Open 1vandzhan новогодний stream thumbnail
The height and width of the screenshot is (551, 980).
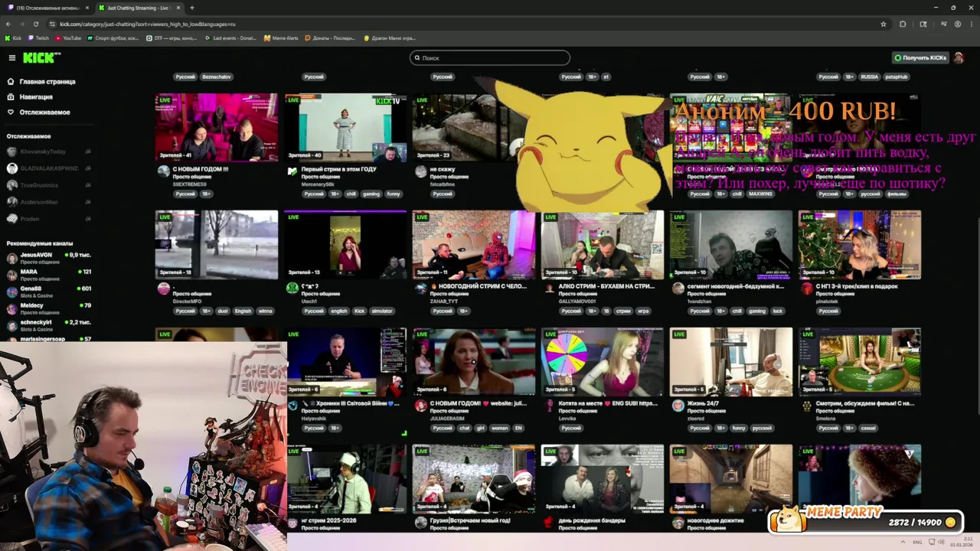pos(731,245)
